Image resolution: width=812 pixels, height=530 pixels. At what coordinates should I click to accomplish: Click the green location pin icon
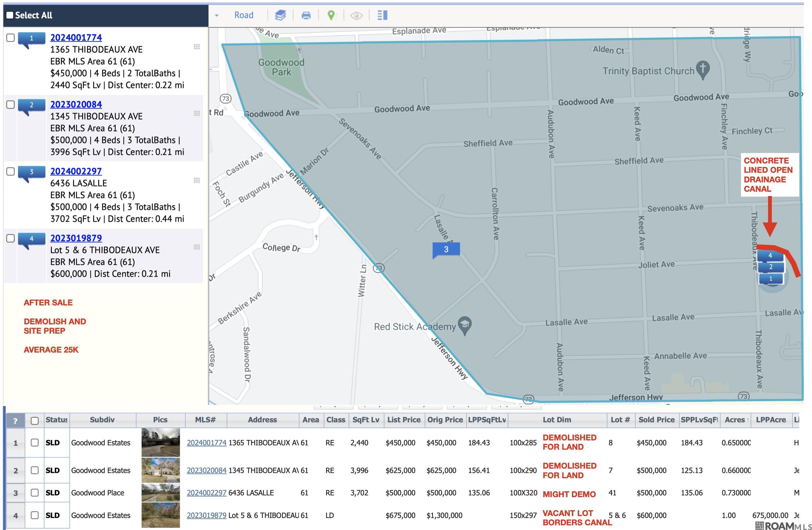(x=331, y=15)
